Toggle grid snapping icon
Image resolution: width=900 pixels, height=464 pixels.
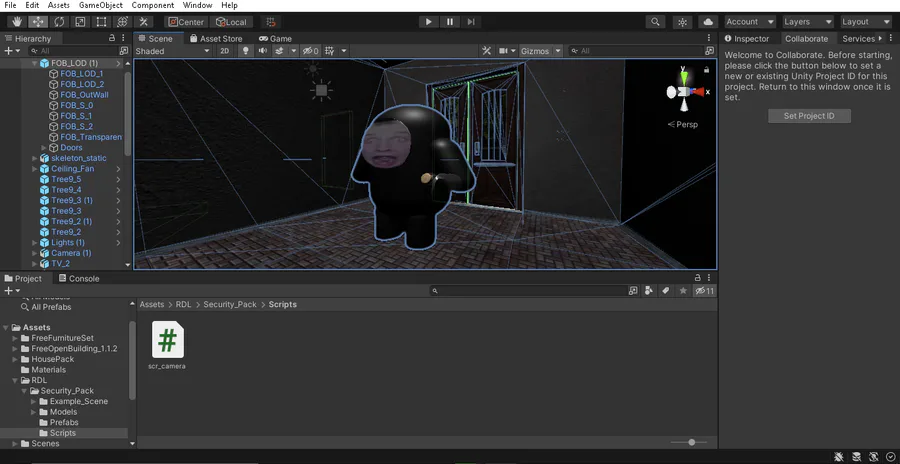(270, 22)
